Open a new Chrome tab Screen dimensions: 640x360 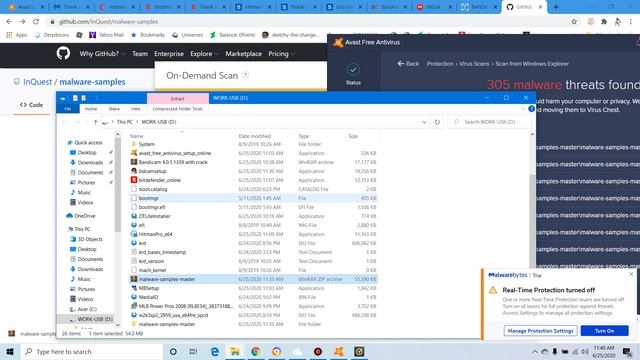click(x=556, y=7)
